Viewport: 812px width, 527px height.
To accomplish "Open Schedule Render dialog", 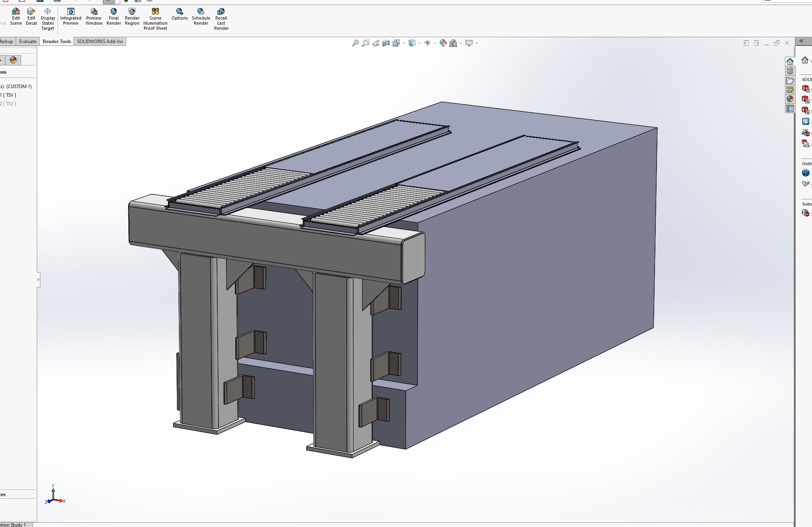I will click(201, 17).
